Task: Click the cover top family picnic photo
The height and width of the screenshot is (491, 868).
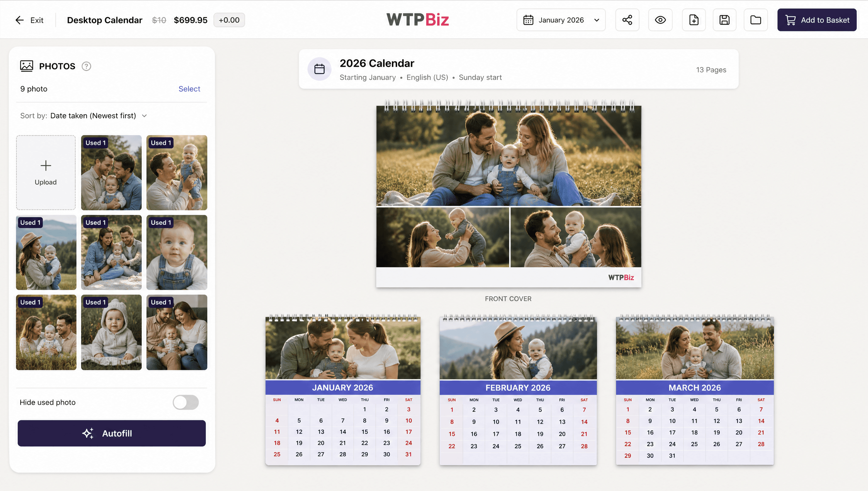Action: click(508, 156)
